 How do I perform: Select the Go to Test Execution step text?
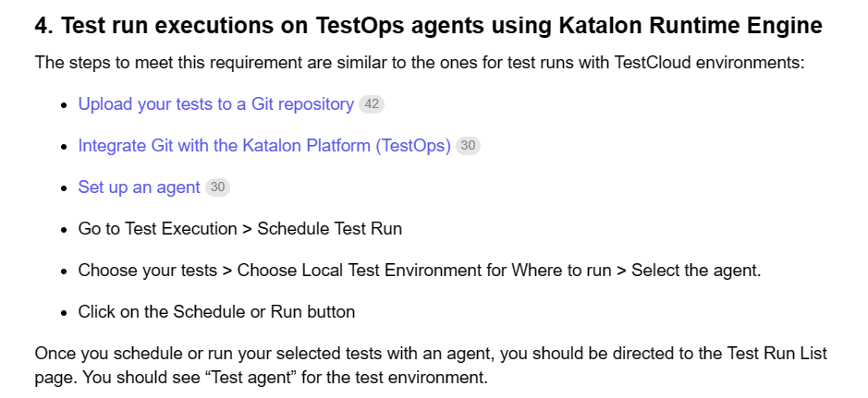(x=239, y=229)
